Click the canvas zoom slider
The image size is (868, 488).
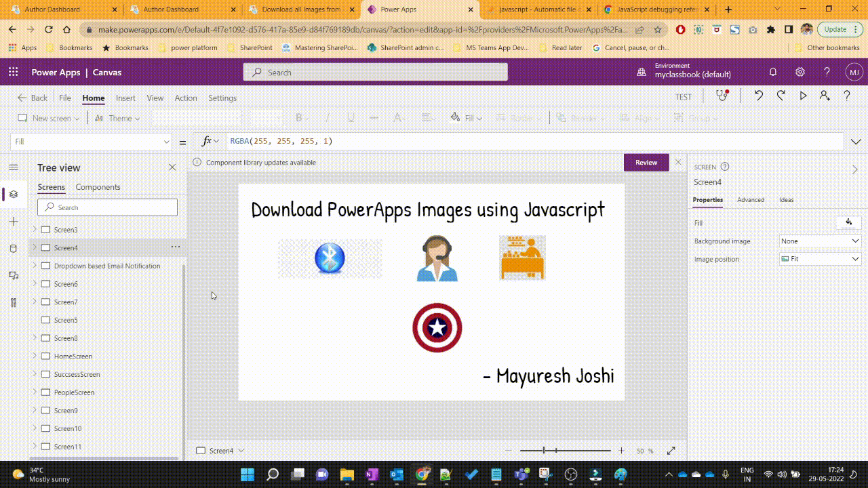pyautogui.click(x=565, y=451)
